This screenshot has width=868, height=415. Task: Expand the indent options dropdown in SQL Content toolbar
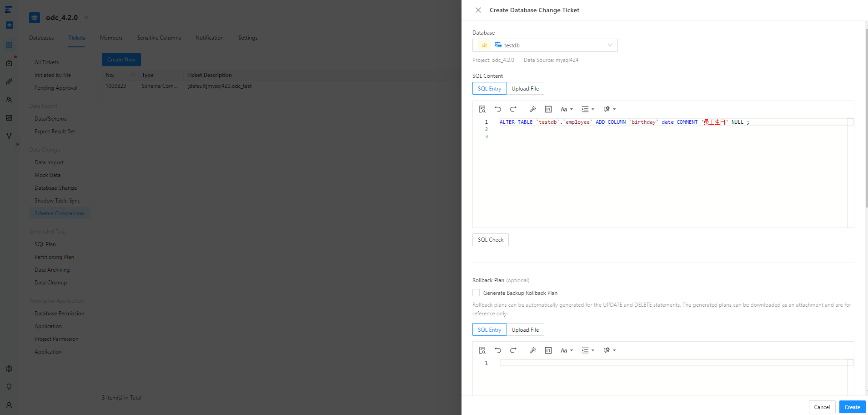pos(588,109)
